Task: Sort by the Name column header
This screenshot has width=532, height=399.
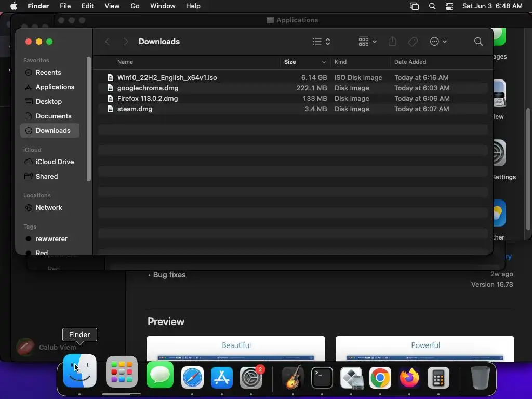Action: (125, 62)
